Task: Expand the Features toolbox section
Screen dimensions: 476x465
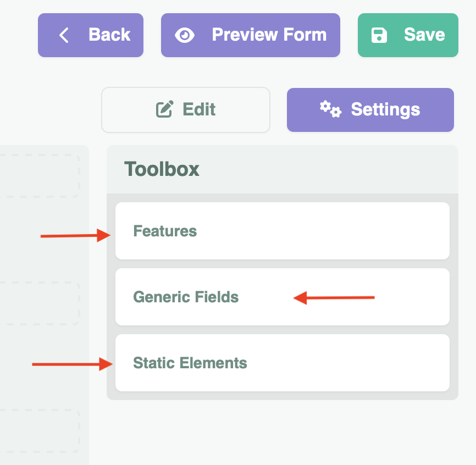Action: (x=282, y=231)
